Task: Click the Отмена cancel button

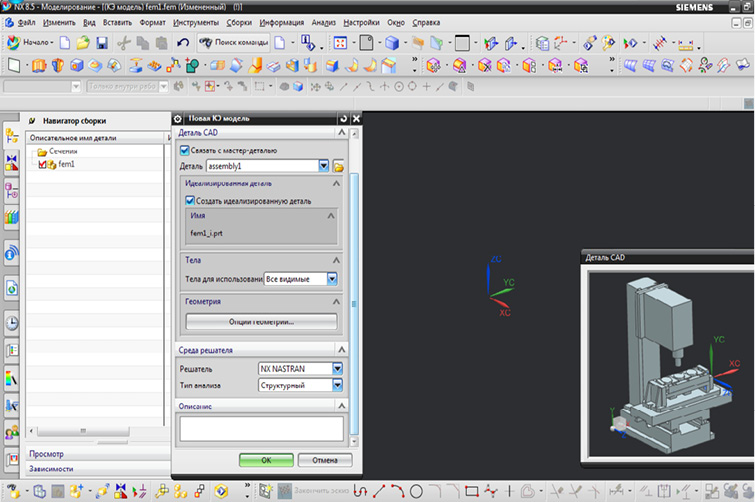Action: (x=325, y=460)
